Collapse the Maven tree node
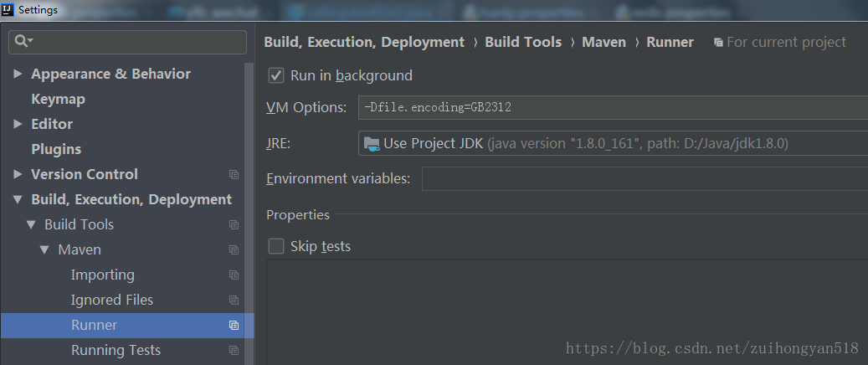This screenshot has height=365, width=868. (45, 249)
